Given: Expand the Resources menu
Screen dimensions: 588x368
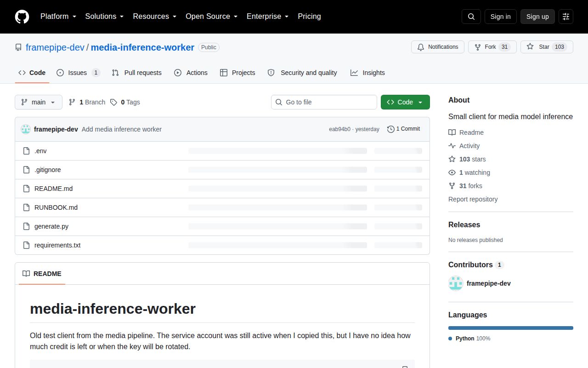Looking at the screenshot, I should (x=155, y=17).
